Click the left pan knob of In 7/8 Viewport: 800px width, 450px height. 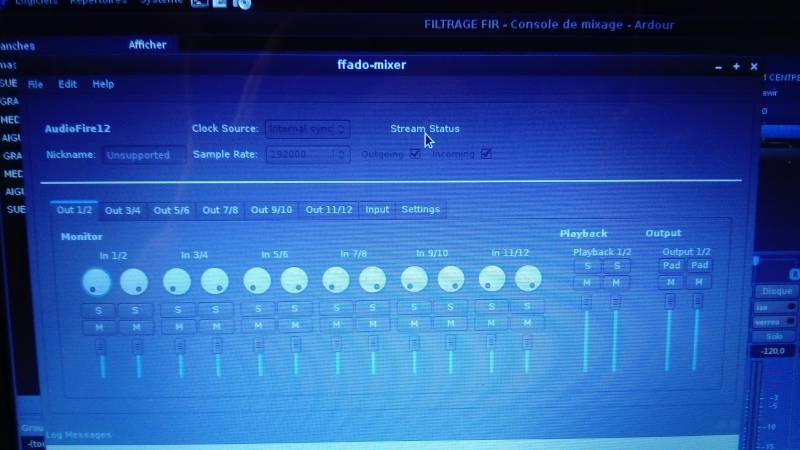pyautogui.click(x=336, y=280)
